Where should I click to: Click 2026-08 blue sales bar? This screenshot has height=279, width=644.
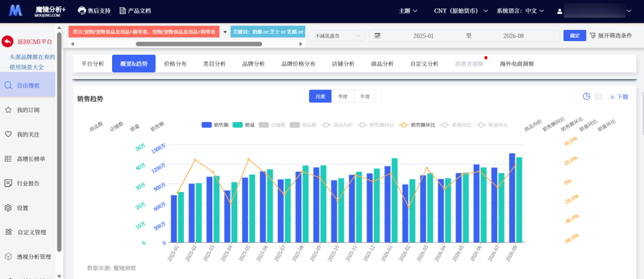pos(512,198)
